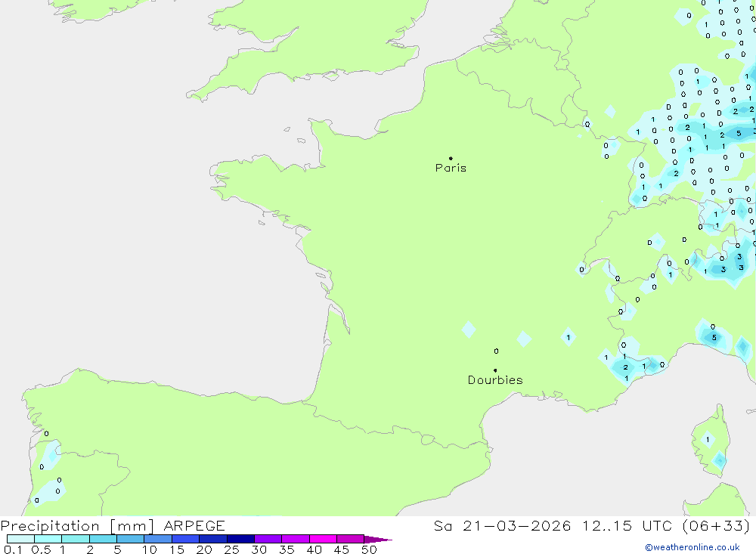Click the Dourbies city marker dot
The height and width of the screenshot is (554, 756).
click(495, 370)
